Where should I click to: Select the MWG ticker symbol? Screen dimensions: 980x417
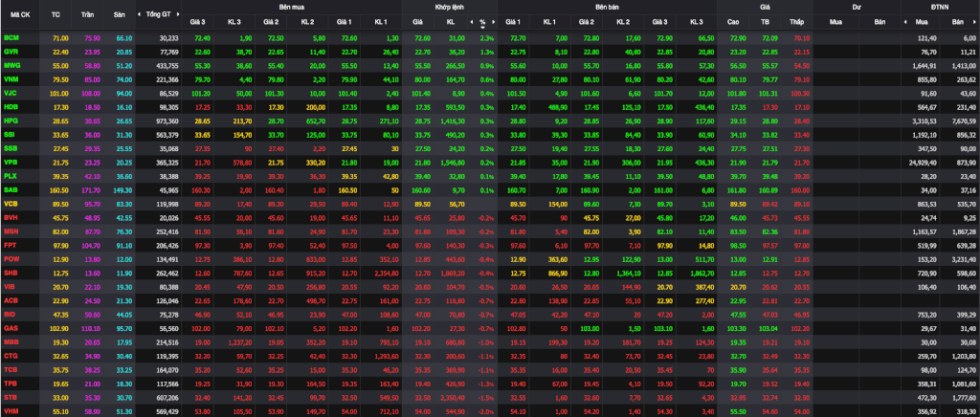[11, 66]
